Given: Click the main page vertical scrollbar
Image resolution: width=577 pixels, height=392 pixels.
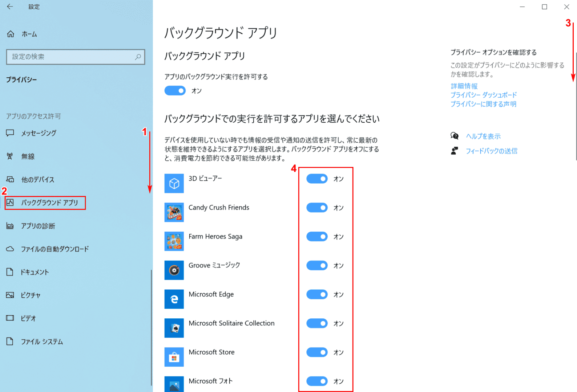Looking at the screenshot, I should coord(576,106).
